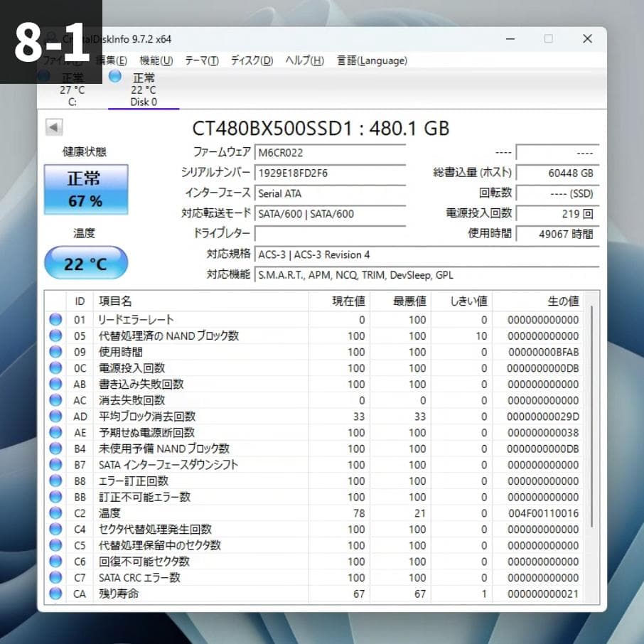
Task: Click the back arrow navigation icon
Action: (54, 127)
